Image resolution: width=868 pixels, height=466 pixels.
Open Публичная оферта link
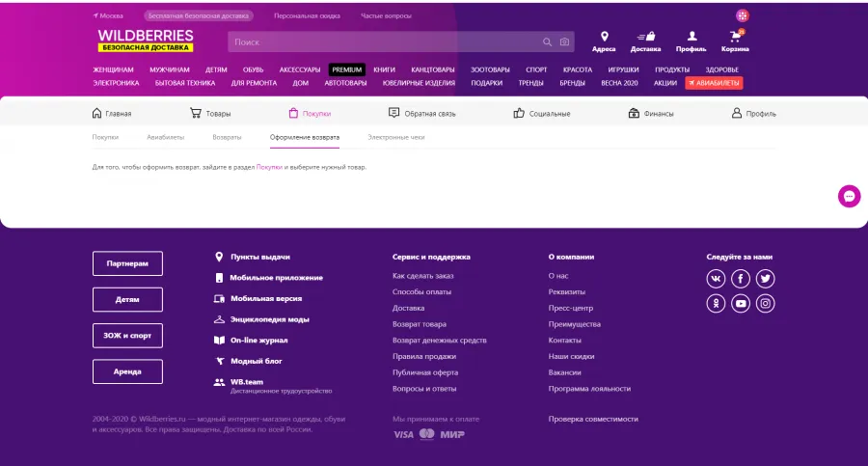point(425,373)
